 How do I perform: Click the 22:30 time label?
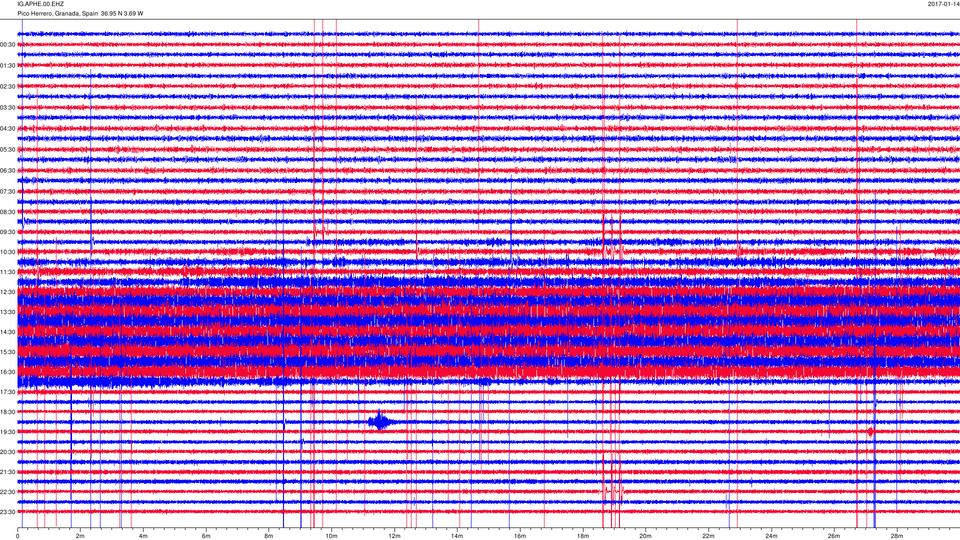8,492
